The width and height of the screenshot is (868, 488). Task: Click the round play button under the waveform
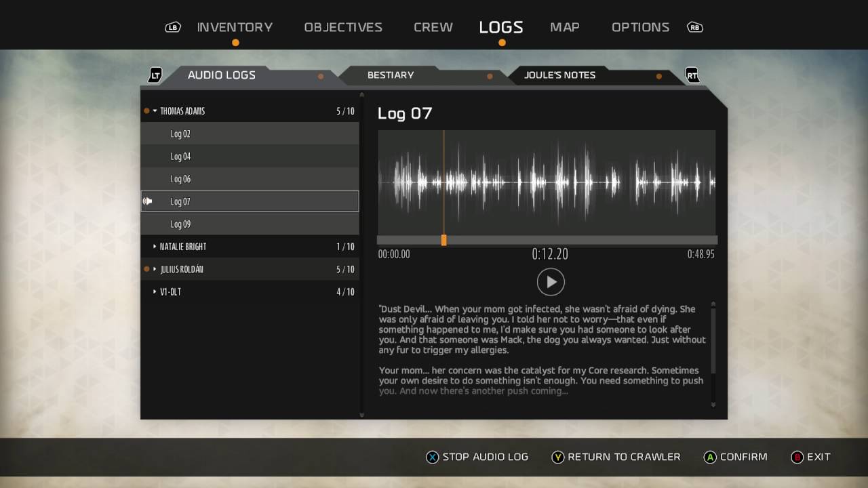(551, 282)
